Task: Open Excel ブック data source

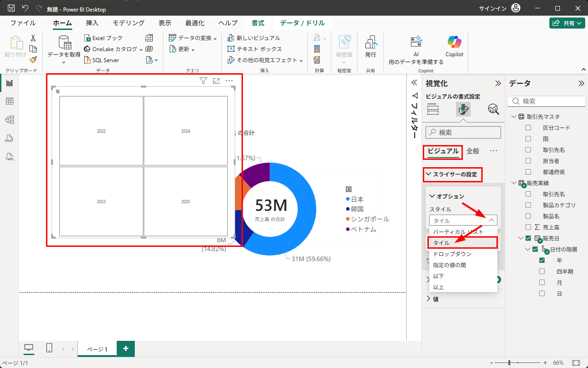Action: click(x=104, y=38)
